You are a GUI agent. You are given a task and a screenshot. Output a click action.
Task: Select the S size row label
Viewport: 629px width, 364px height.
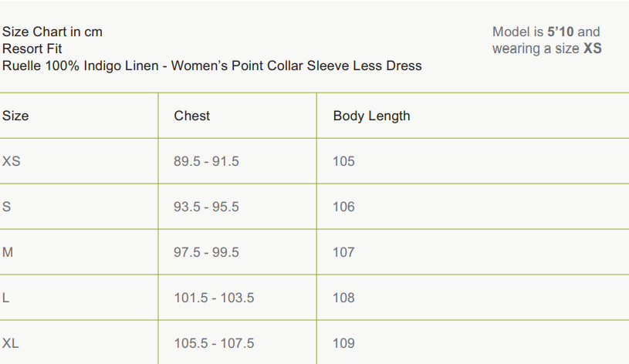(x=7, y=207)
